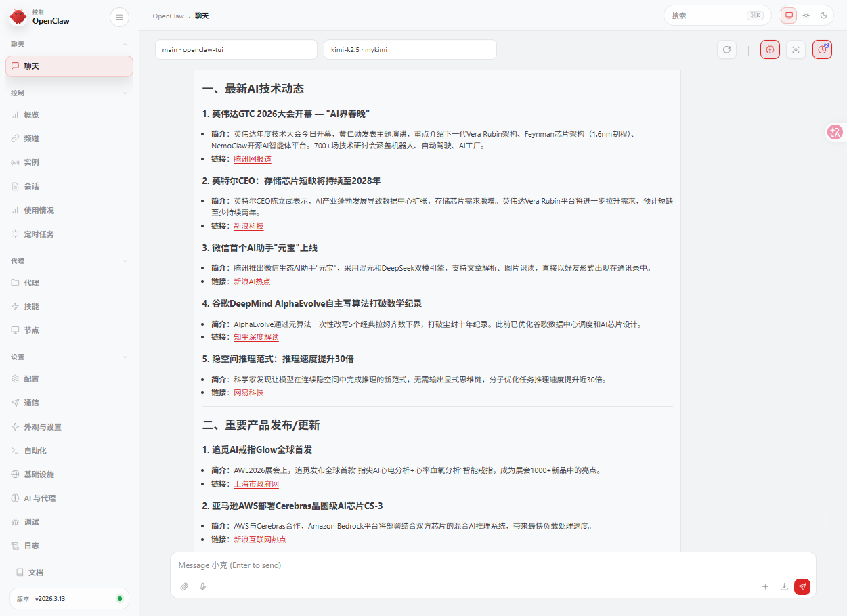Click the OpenClaw red mascot logo

pos(18,17)
